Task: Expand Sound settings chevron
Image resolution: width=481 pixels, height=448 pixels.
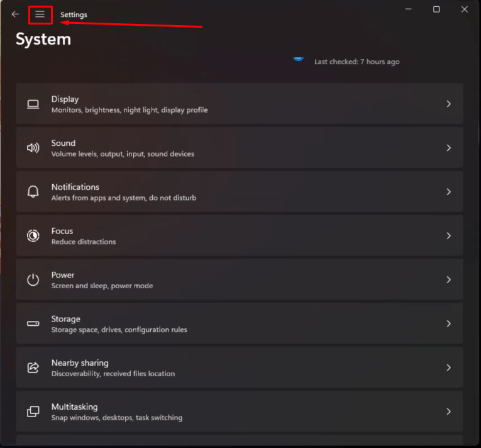Action: click(x=448, y=148)
